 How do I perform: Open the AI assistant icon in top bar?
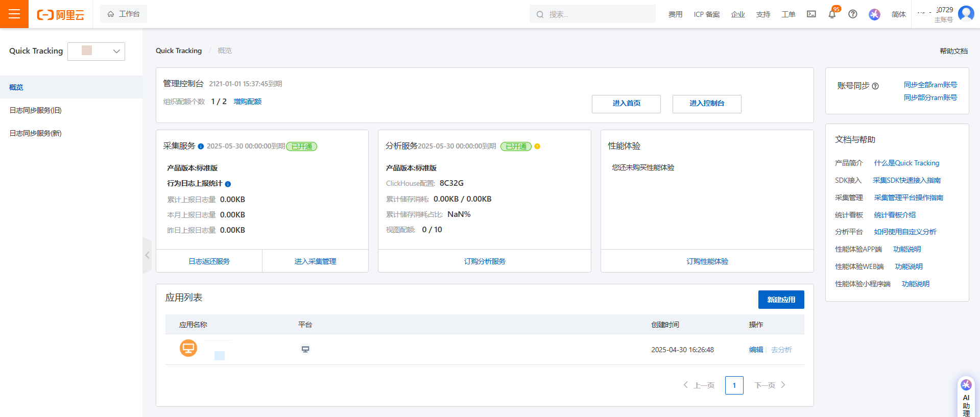click(874, 14)
